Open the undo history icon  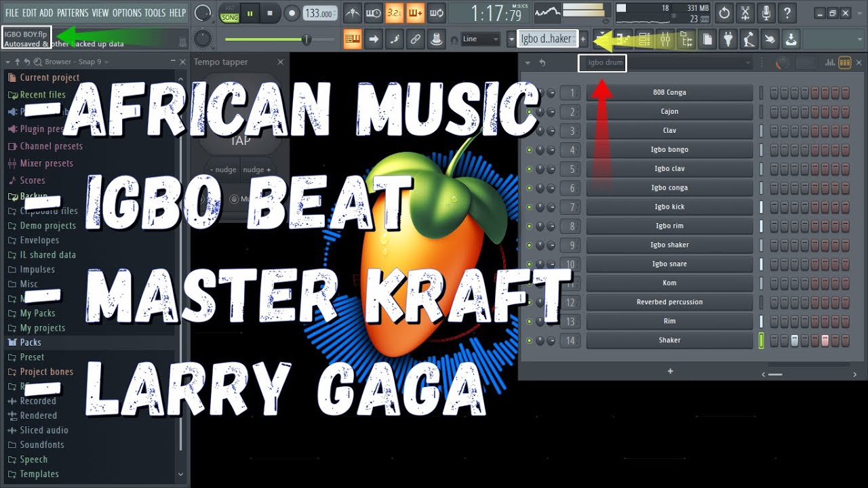tap(724, 13)
